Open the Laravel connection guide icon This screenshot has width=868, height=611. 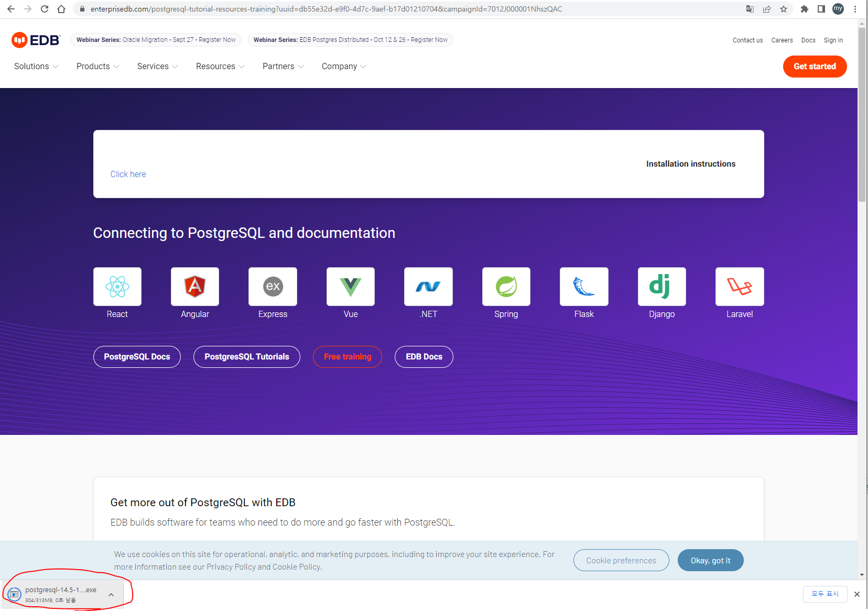point(740,287)
